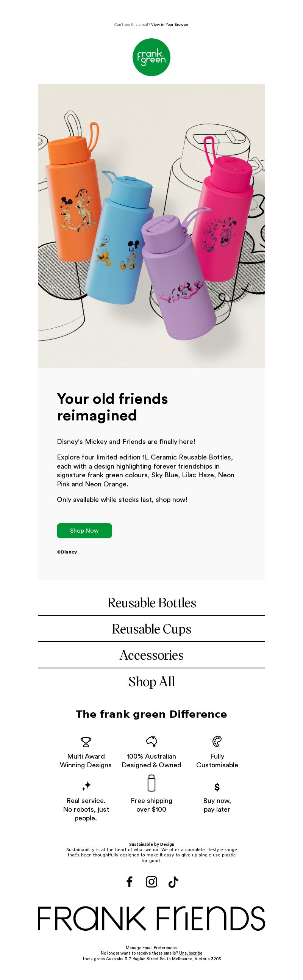
Task: Open the Instagram icon link
Action: 151,881
